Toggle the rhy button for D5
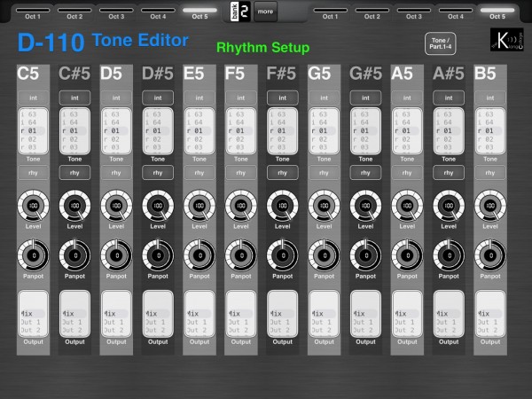 [116, 173]
